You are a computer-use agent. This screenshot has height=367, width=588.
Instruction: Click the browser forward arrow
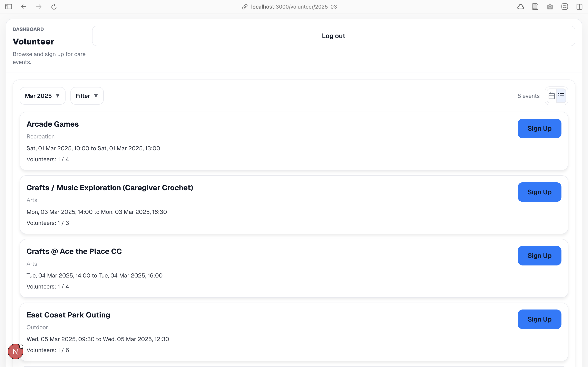click(39, 7)
